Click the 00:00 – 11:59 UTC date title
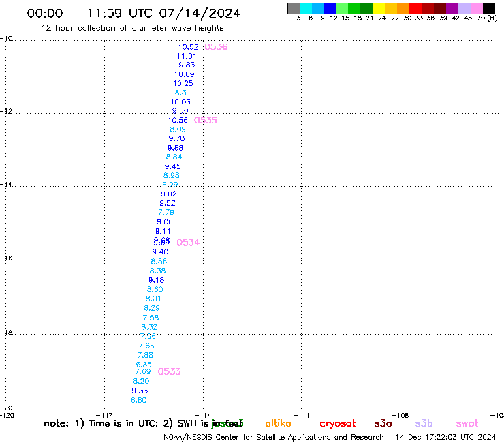This screenshot has width=504, height=443. point(133,13)
